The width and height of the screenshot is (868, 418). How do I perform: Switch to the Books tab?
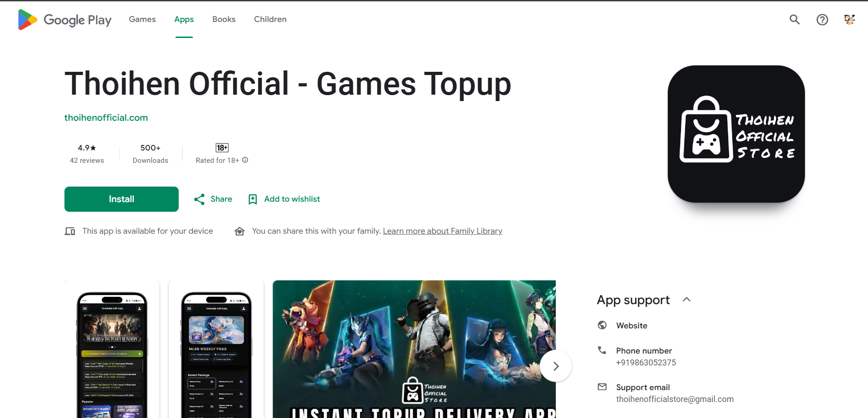224,19
